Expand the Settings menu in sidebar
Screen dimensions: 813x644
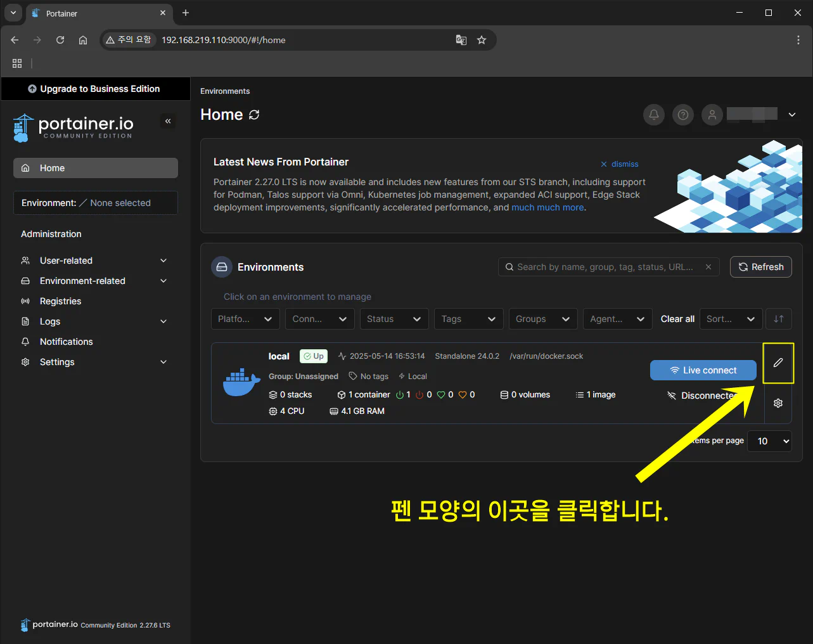[95, 362]
